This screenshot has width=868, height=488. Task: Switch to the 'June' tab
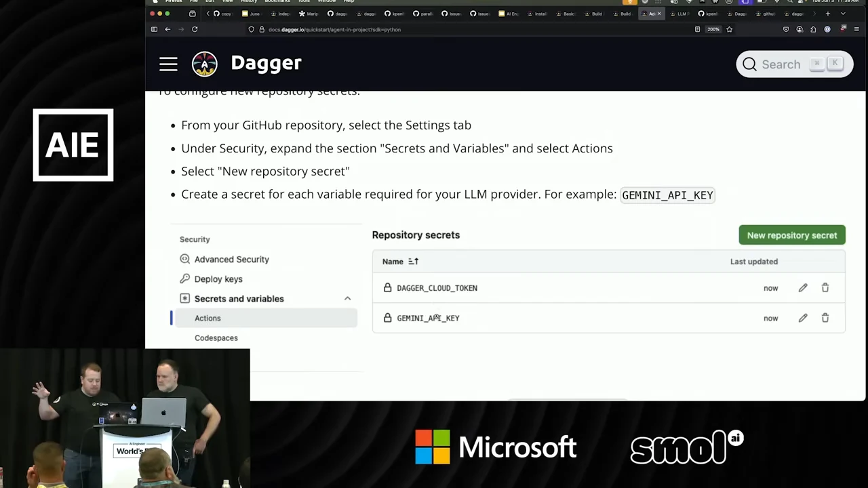[250, 14]
